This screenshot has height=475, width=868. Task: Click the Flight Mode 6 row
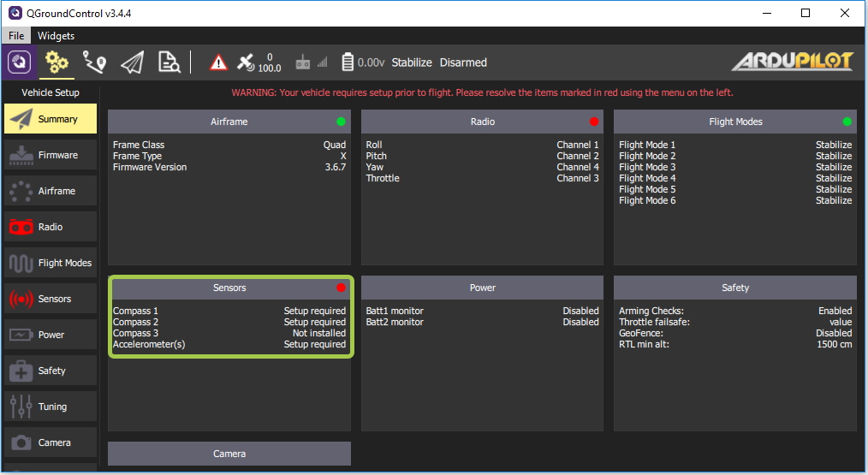(735, 200)
